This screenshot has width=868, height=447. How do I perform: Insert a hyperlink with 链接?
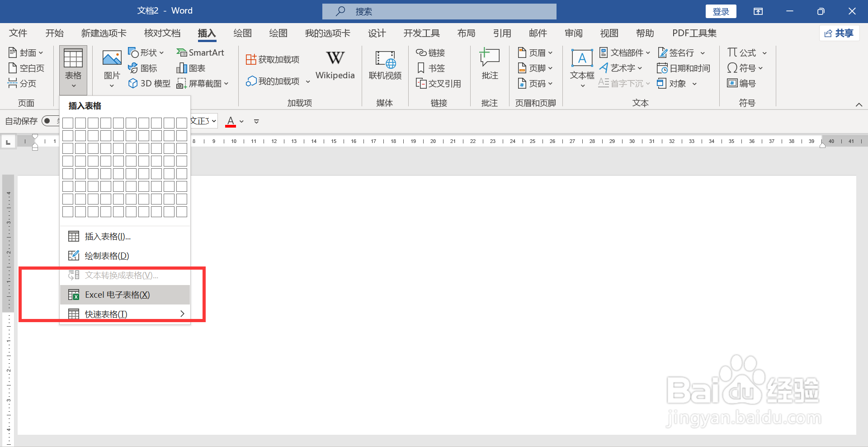coord(430,53)
